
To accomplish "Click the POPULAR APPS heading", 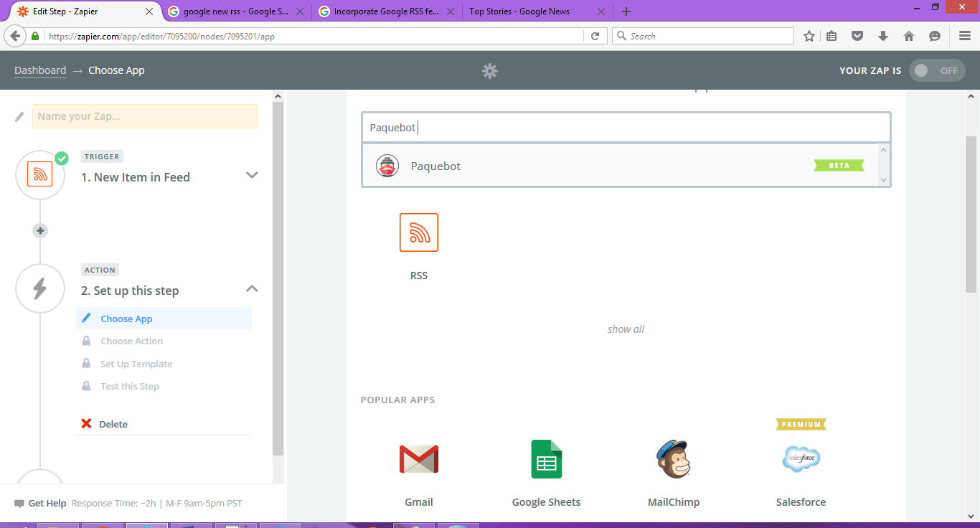I will pos(397,400).
